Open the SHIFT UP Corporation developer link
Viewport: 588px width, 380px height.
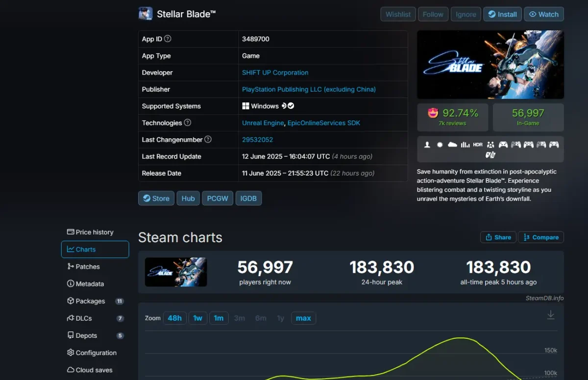(275, 73)
